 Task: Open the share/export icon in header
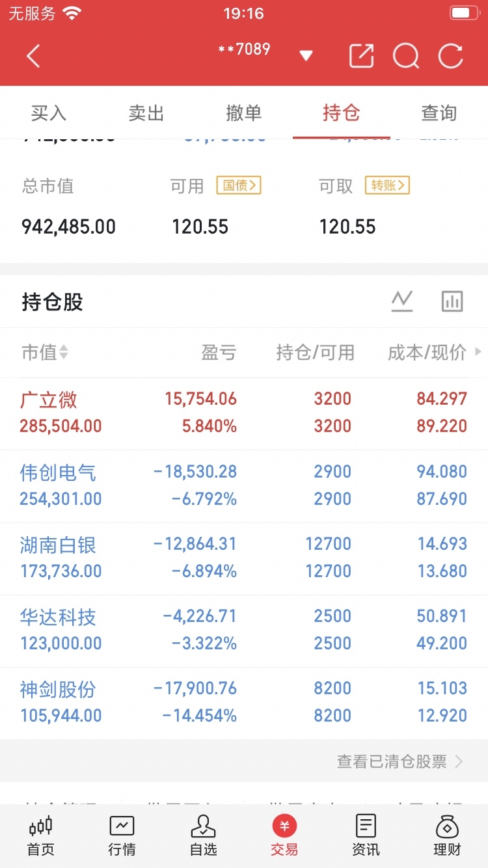pyautogui.click(x=362, y=56)
